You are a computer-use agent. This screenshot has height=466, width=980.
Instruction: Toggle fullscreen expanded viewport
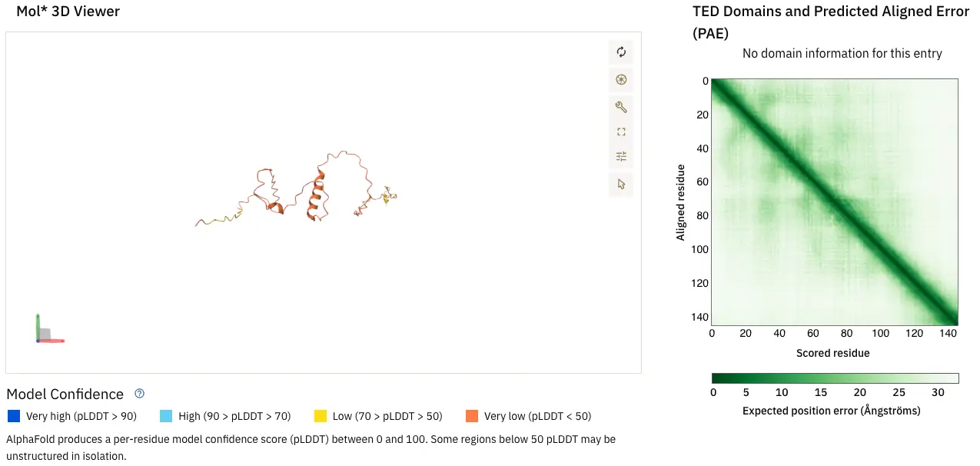click(x=621, y=131)
